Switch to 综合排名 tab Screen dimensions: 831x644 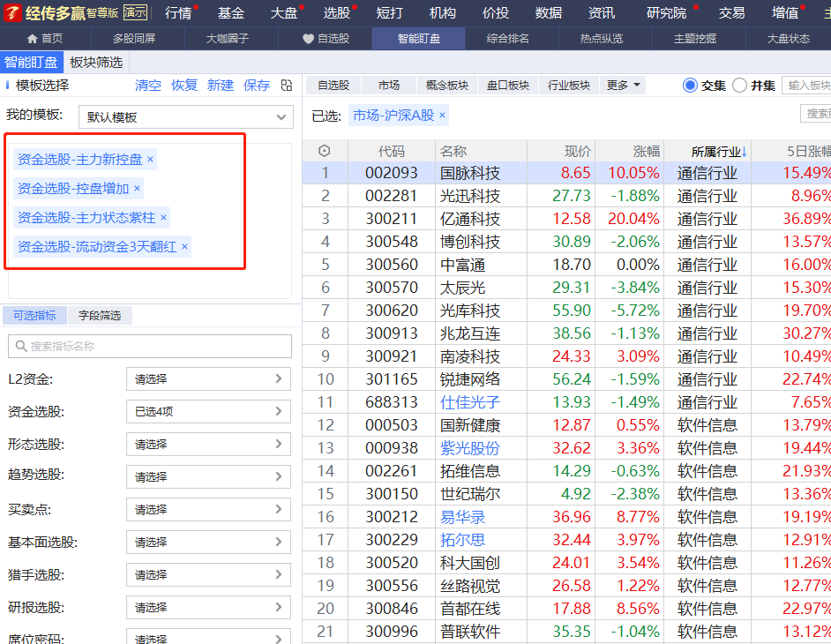508,39
